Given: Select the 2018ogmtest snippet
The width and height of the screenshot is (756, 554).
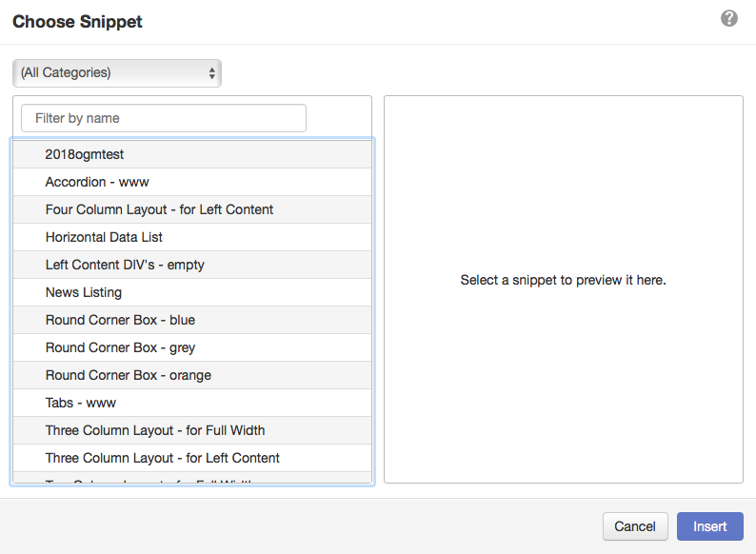Looking at the screenshot, I should click(192, 154).
